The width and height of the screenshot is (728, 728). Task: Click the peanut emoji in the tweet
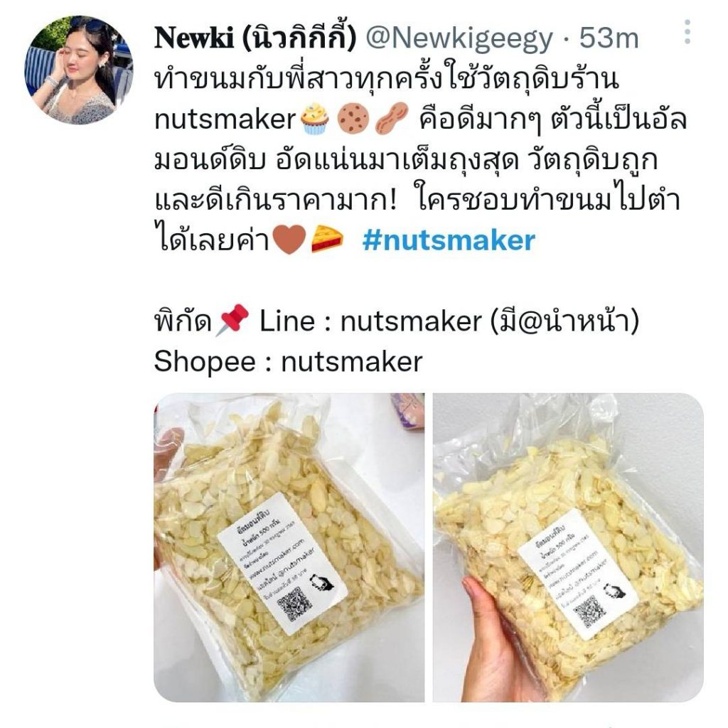point(392,119)
